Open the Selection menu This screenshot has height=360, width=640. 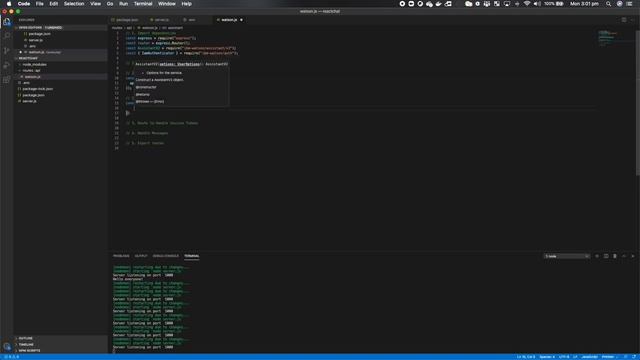pyautogui.click(x=74, y=4)
